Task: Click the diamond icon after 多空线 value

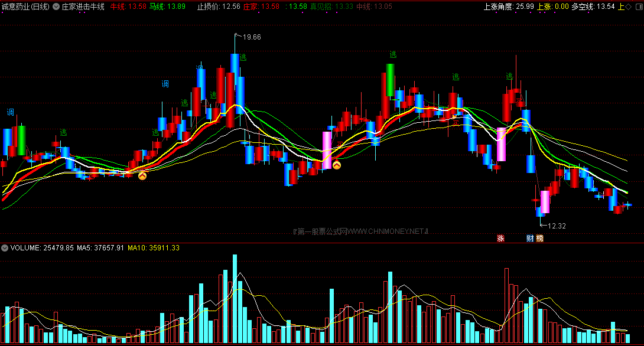Action: click(629, 6)
